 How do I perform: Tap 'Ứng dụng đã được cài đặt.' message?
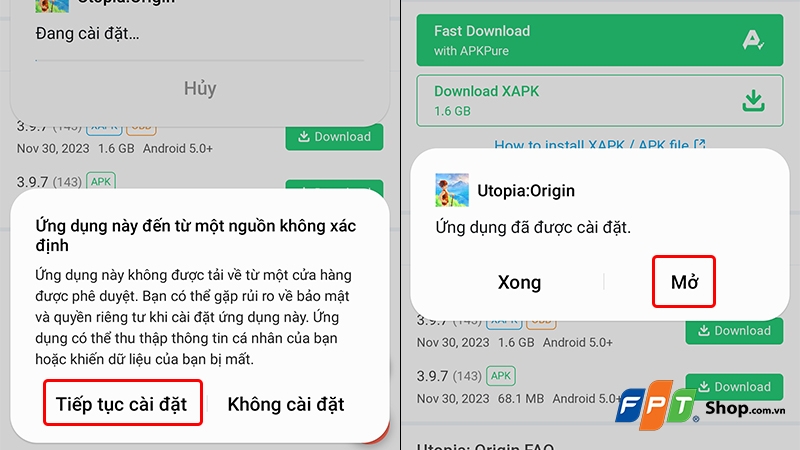tap(533, 227)
